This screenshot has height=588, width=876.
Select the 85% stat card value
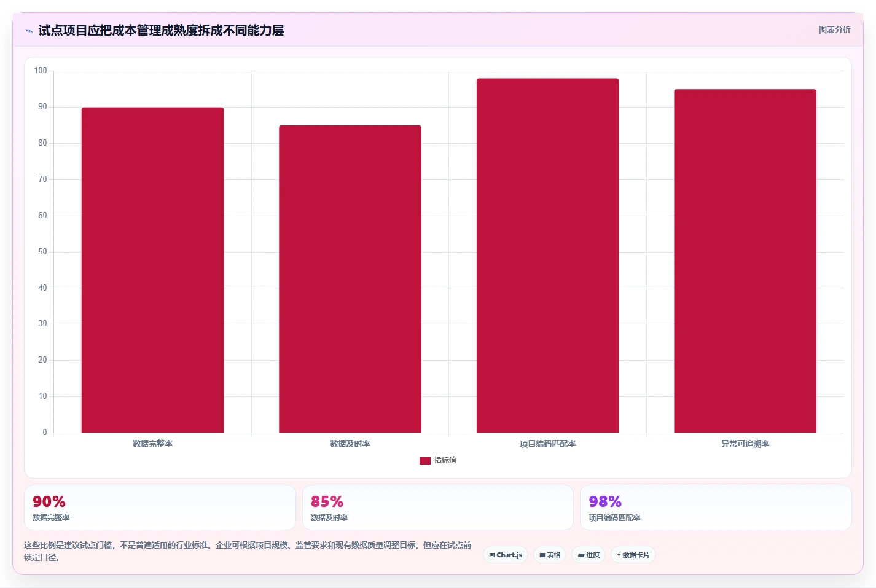tap(327, 502)
